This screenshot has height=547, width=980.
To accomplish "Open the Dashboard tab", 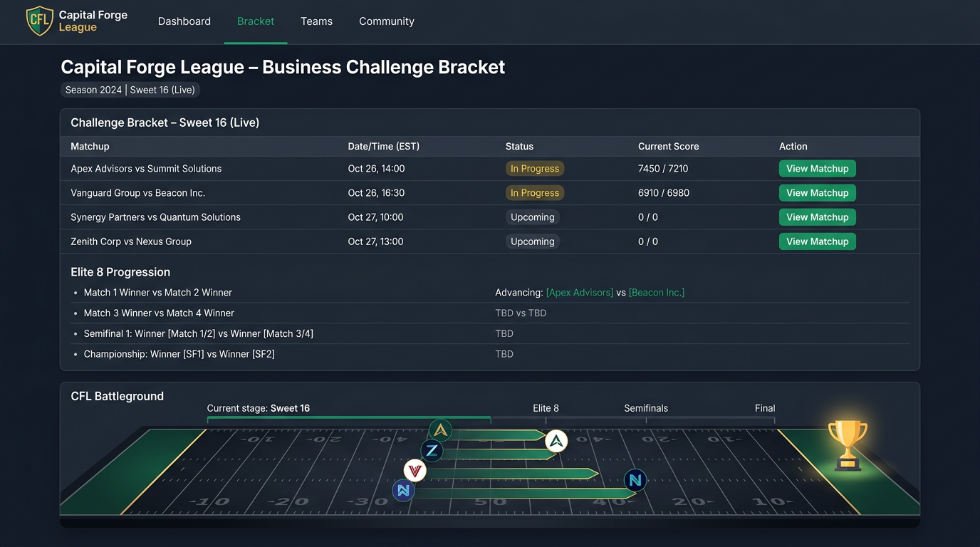I will point(184,21).
